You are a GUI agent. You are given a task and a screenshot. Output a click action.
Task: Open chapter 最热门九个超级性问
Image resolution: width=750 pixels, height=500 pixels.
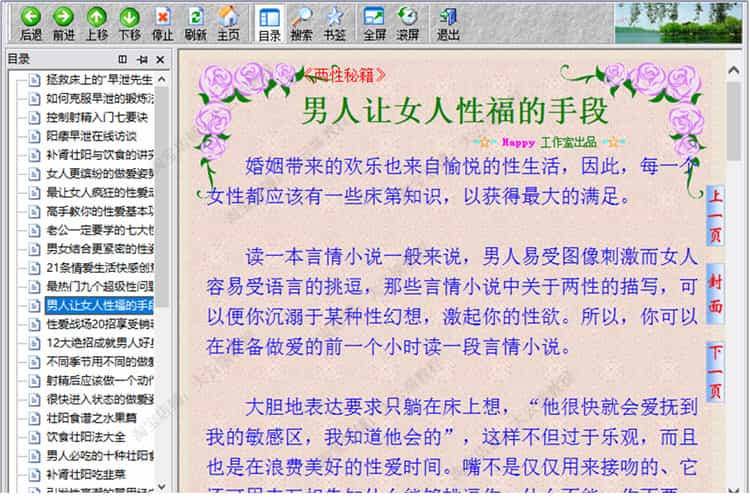coord(100,287)
